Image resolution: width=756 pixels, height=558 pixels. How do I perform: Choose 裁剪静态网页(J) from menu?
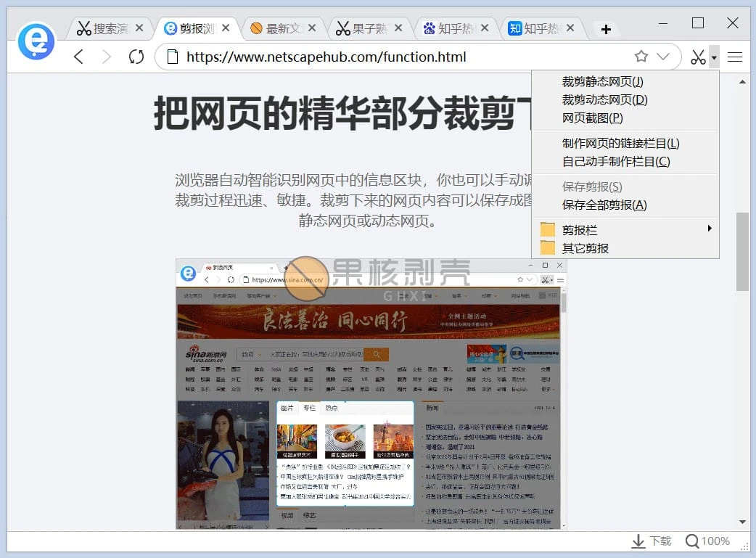625,81
